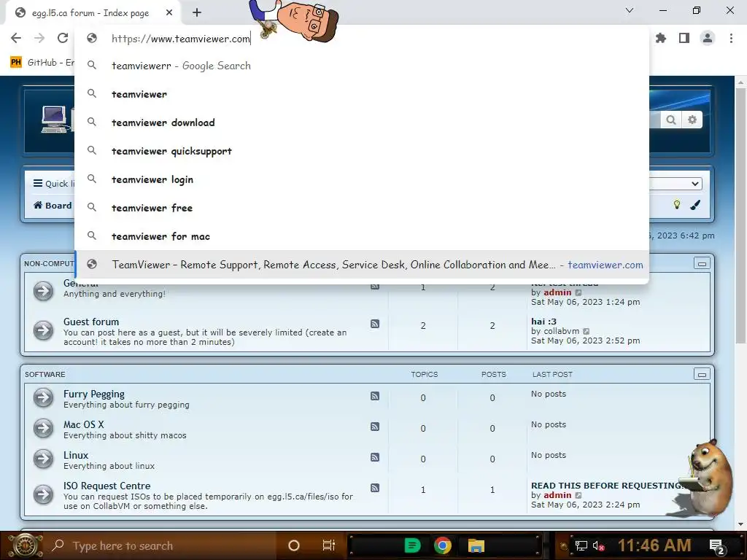This screenshot has height=560, width=747.
Task: Open the green chat app taskbar icon
Action: point(412,545)
